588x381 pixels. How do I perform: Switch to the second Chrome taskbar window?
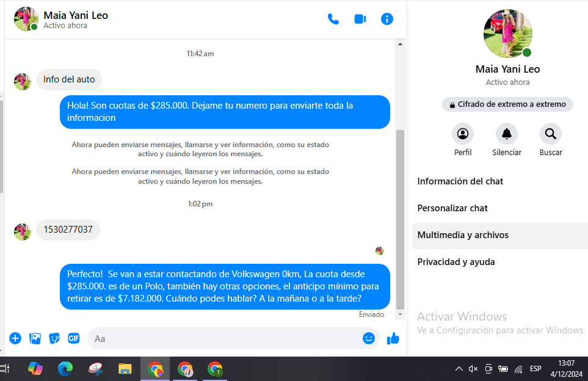[x=185, y=369]
